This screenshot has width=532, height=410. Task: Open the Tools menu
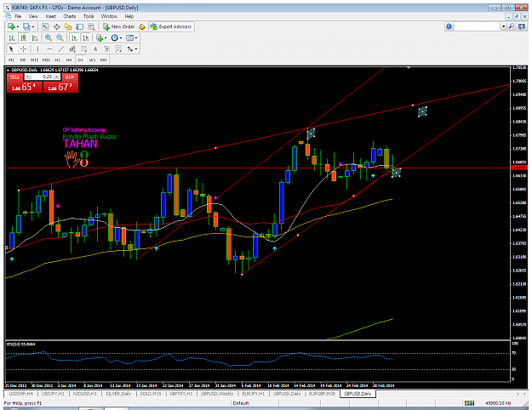click(x=89, y=16)
